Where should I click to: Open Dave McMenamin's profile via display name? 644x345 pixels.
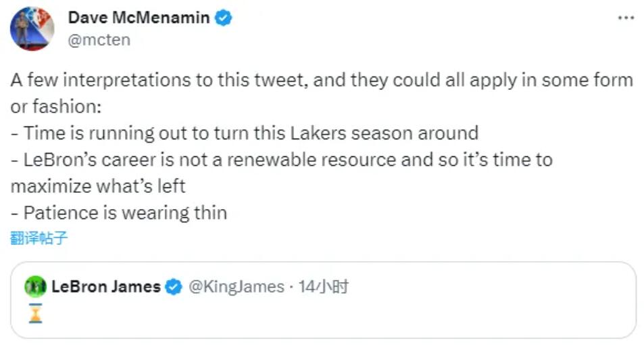pyautogui.click(x=139, y=18)
